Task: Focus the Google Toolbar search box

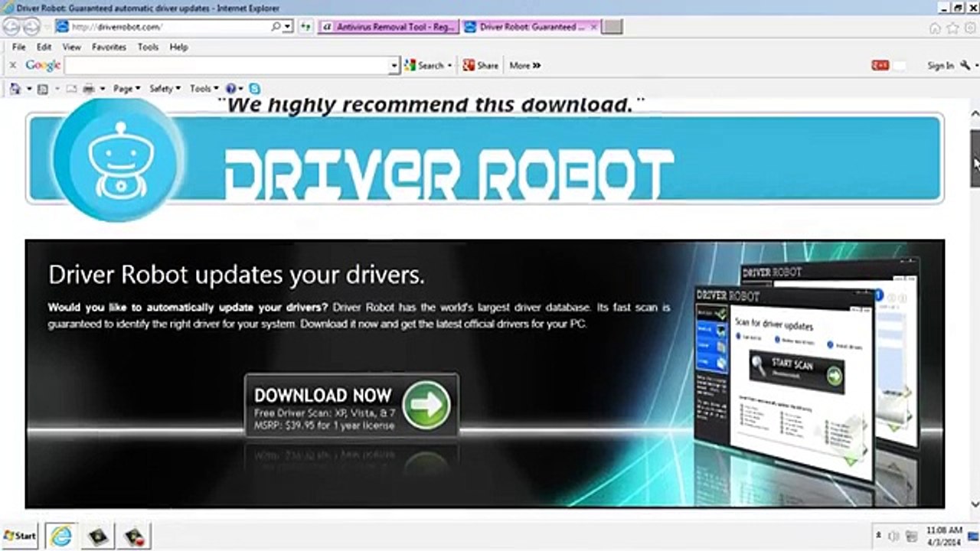Action: point(227,66)
